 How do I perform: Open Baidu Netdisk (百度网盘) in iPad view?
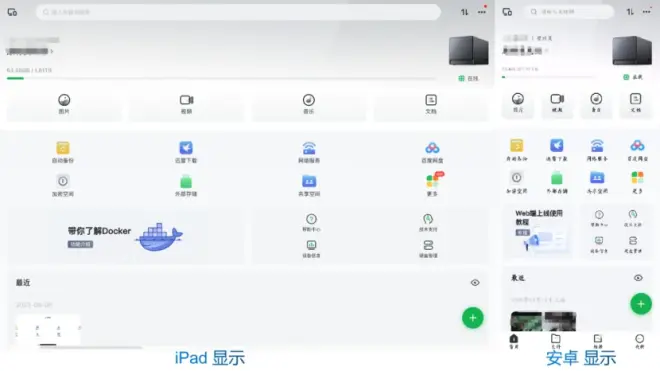point(432,152)
